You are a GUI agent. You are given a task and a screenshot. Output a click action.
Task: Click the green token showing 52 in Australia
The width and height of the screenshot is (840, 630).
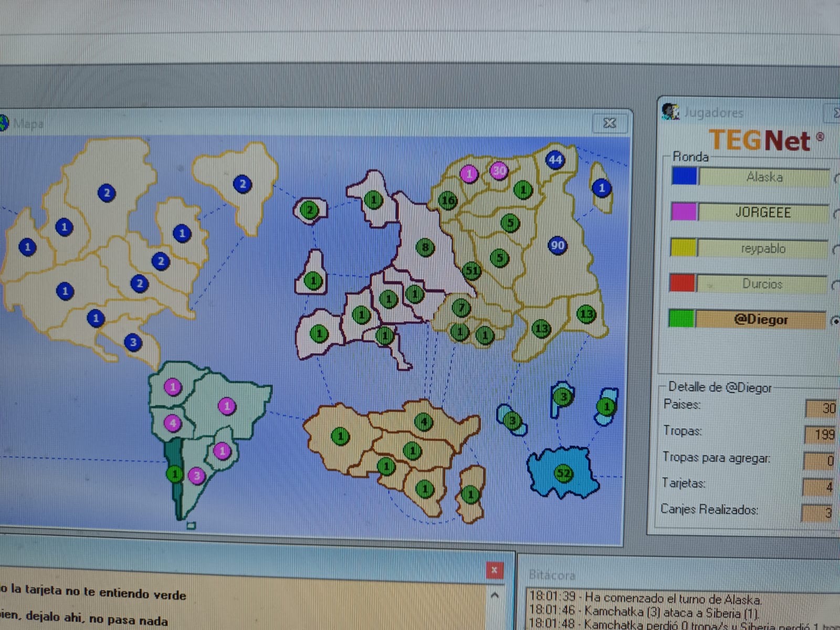click(563, 473)
